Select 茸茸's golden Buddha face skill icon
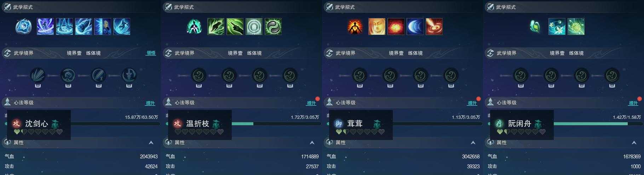This screenshot has width=644, height=175. (377, 27)
